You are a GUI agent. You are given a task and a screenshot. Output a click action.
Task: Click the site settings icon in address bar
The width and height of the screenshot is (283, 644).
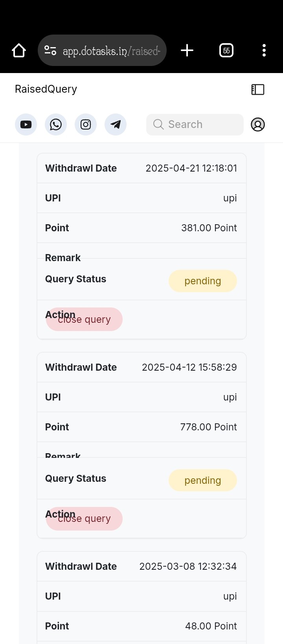pos(50,50)
